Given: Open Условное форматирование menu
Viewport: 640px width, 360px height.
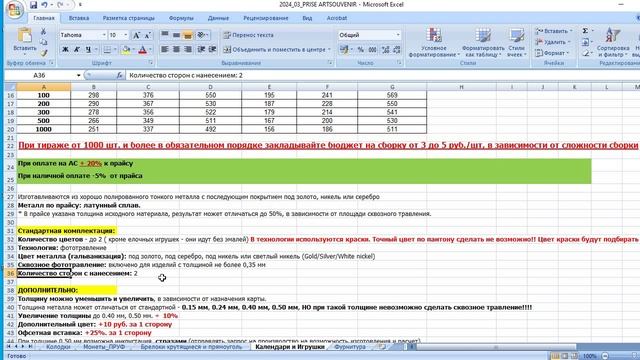Looking at the screenshot, I should [x=433, y=42].
